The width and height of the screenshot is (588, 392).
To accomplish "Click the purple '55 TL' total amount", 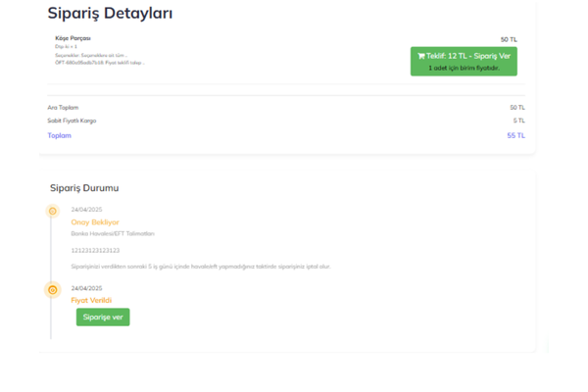I will pyautogui.click(x=515, y=135).
